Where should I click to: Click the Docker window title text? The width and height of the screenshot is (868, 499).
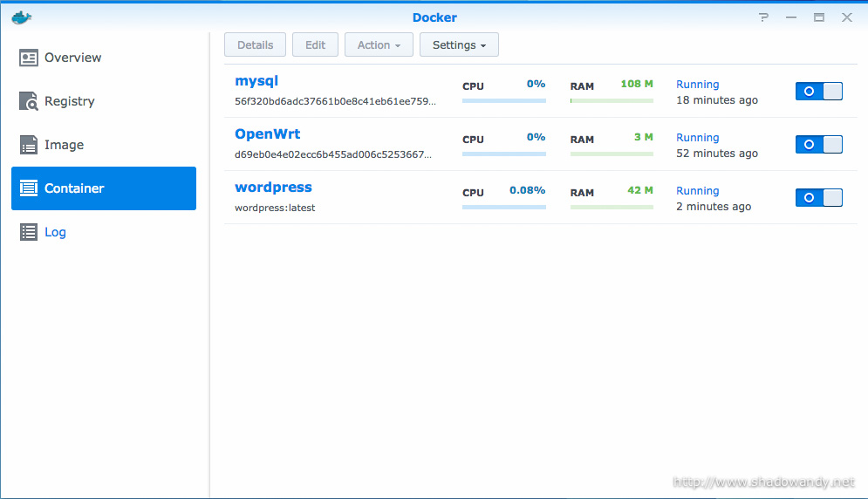coord(434,17)
